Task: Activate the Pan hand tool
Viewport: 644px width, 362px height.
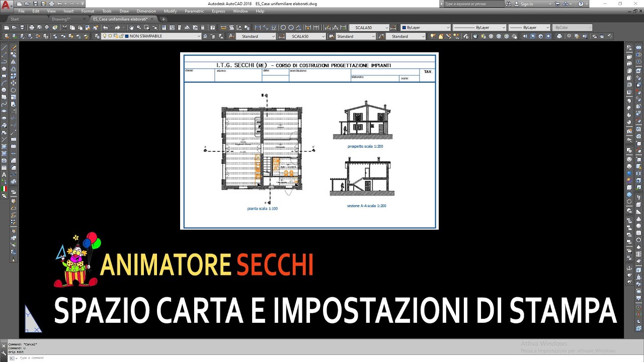Action: click(x=131, y=28)
